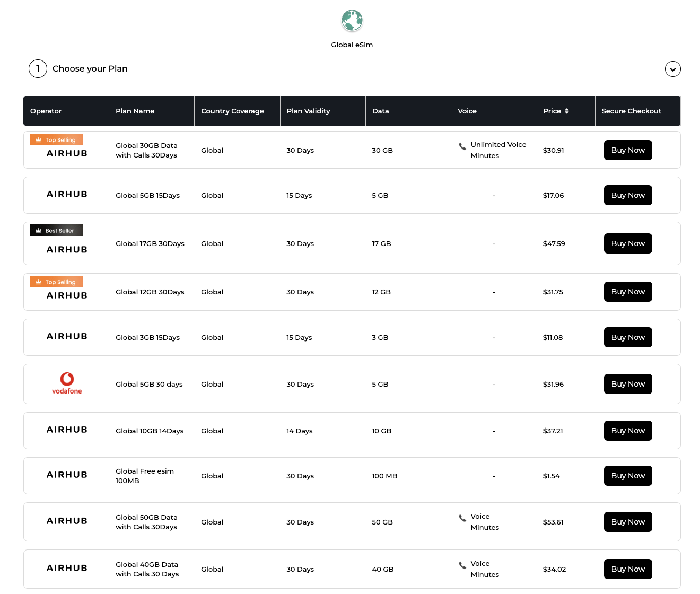Sort plans by Price arrows
The height and width of the screenshot is (594, 700).
566,111
